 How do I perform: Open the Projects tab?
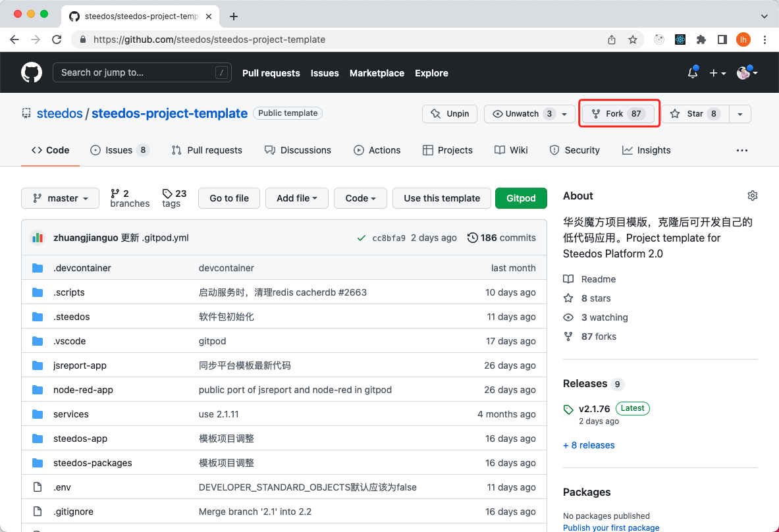[x=448, y=150]
